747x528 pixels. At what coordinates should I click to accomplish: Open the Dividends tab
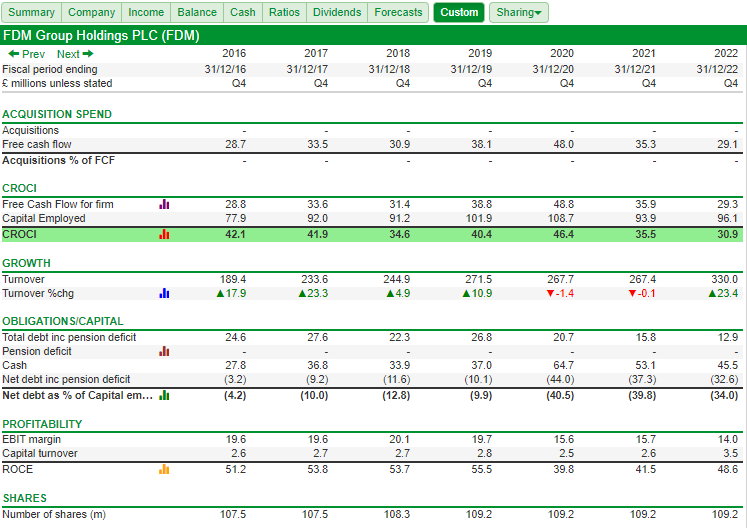[337, 12]
